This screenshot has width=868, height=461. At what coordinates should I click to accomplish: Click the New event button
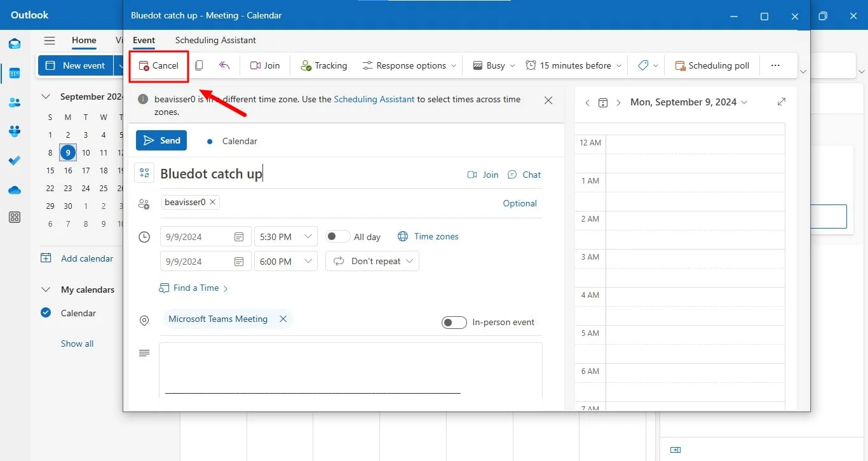[76, 65]
